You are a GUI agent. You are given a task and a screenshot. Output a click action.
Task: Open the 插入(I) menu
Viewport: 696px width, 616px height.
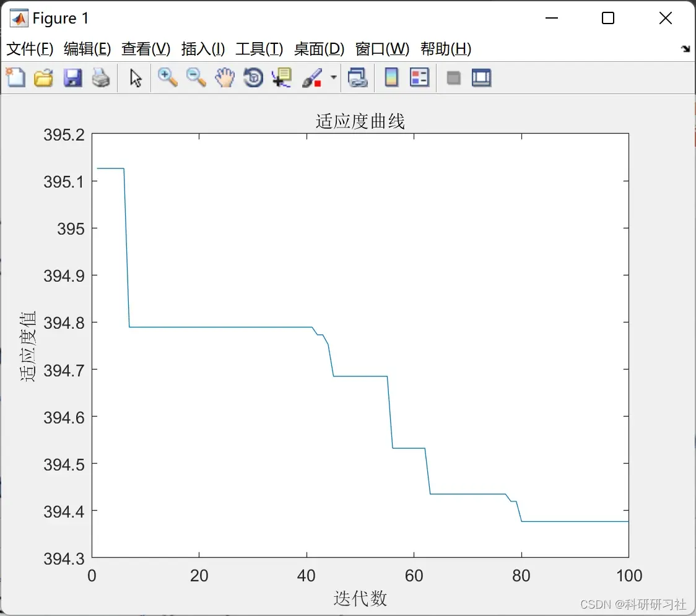(203, 49)
